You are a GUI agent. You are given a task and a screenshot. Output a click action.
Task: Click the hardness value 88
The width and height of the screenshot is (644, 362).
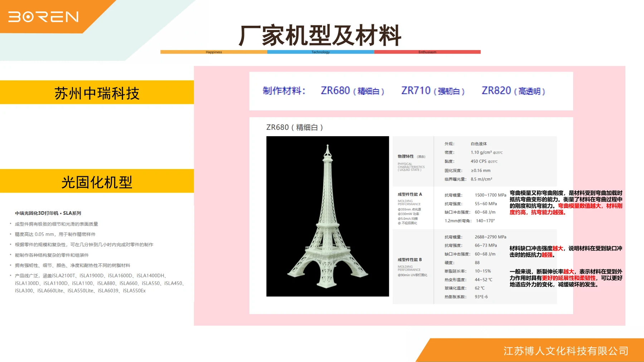coord(477,263)
